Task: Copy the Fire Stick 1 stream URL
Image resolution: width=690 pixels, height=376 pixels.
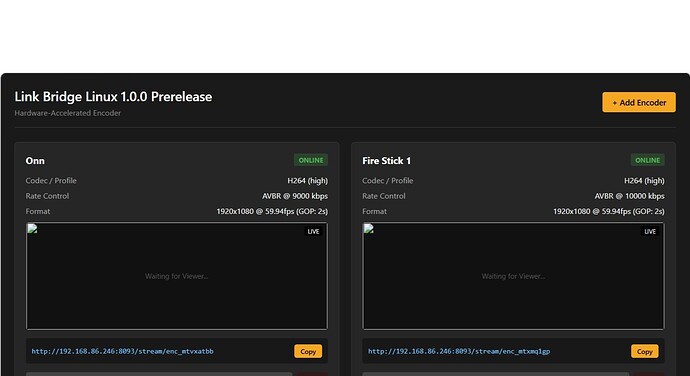Action: click(x=645, y=351)
